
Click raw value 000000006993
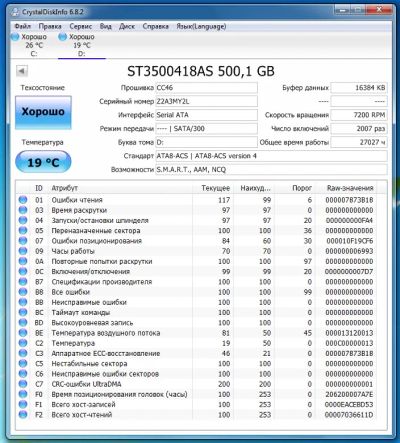click(349, 251)
